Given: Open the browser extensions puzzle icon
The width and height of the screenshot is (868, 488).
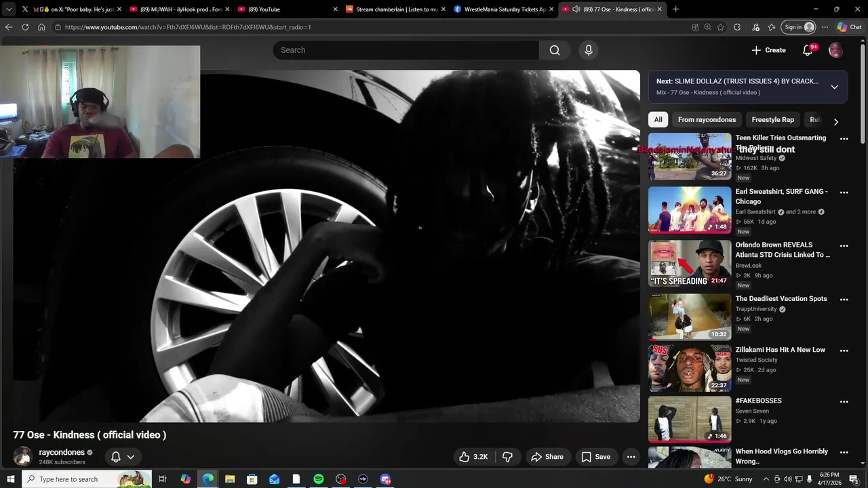Looking at the screenshot, I should 737,27.
